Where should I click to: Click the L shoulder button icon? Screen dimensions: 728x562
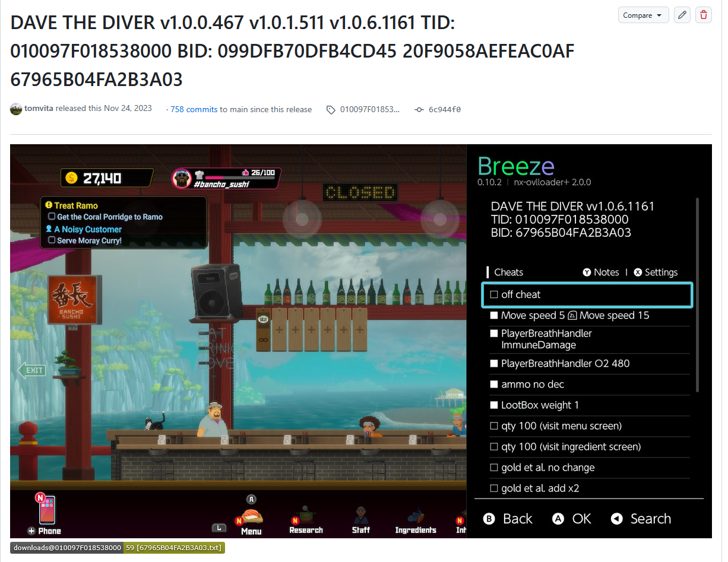tap(219, 528)
